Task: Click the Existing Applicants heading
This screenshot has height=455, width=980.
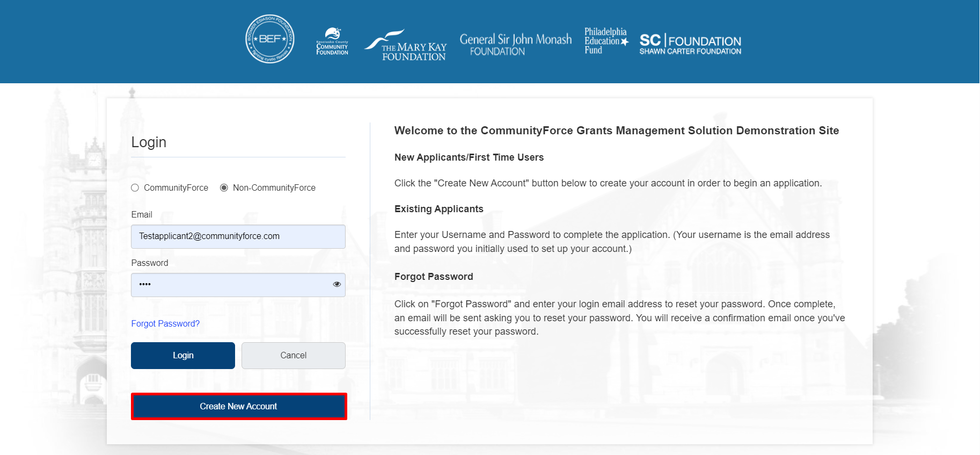Action: coord(438,209)
